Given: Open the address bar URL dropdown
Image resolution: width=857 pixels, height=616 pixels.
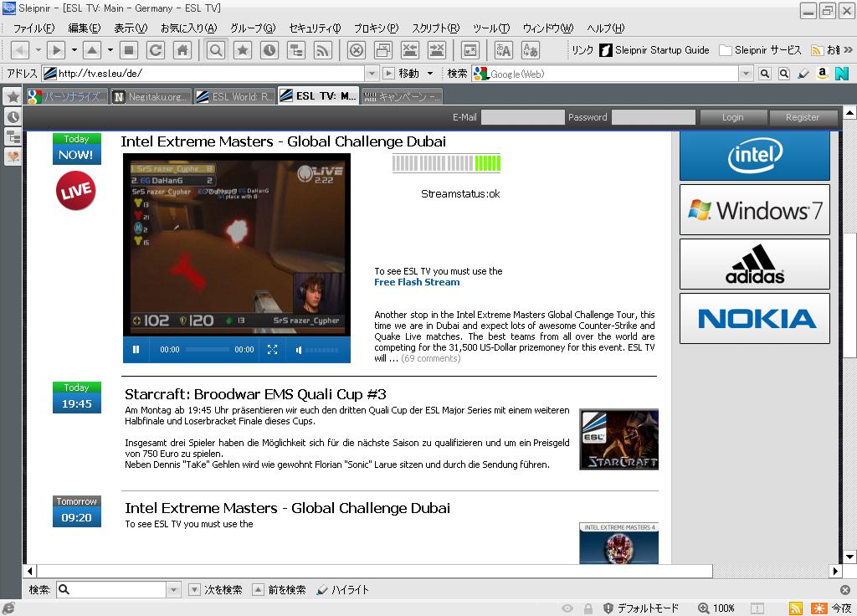Looking at the screenshot, I should pyautogui.click(x=372, y=74).
